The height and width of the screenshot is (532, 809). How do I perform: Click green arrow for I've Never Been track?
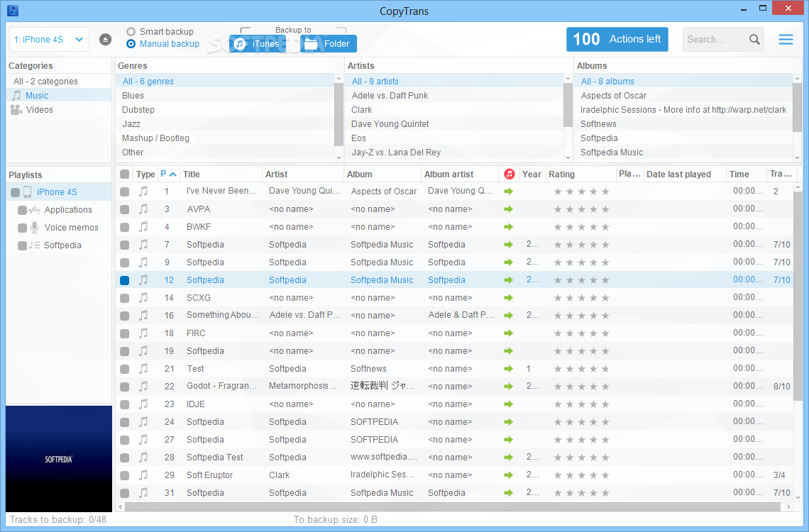pos(508,192)
